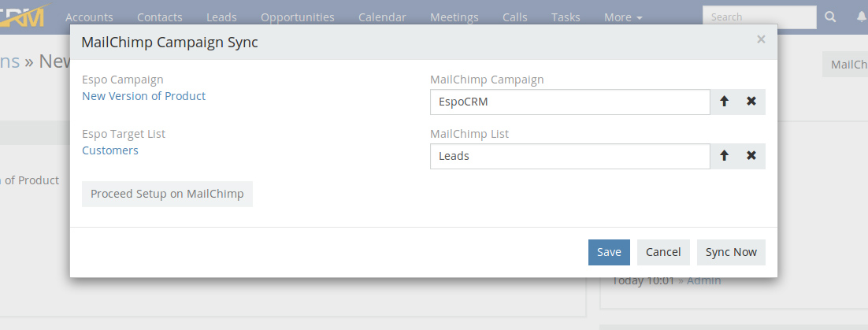Click the select arrow for MailChimp List

click(x=724, y=156)
